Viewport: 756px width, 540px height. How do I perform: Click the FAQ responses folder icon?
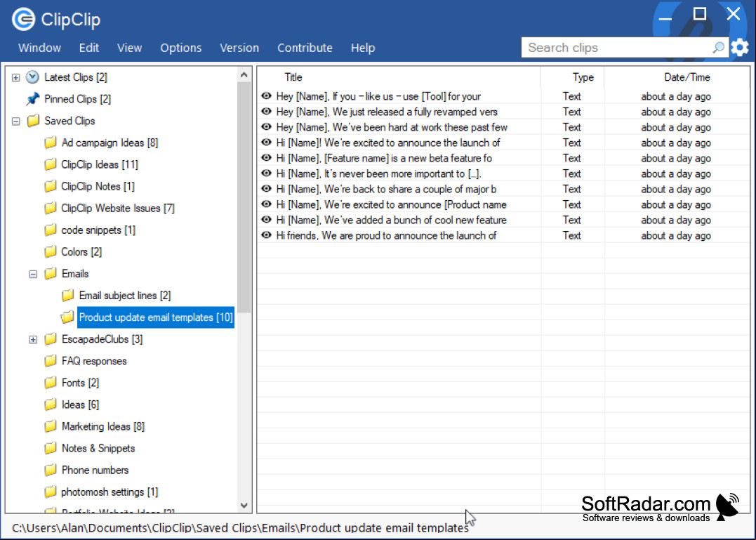pyautogui.click(x=50, y=361)
